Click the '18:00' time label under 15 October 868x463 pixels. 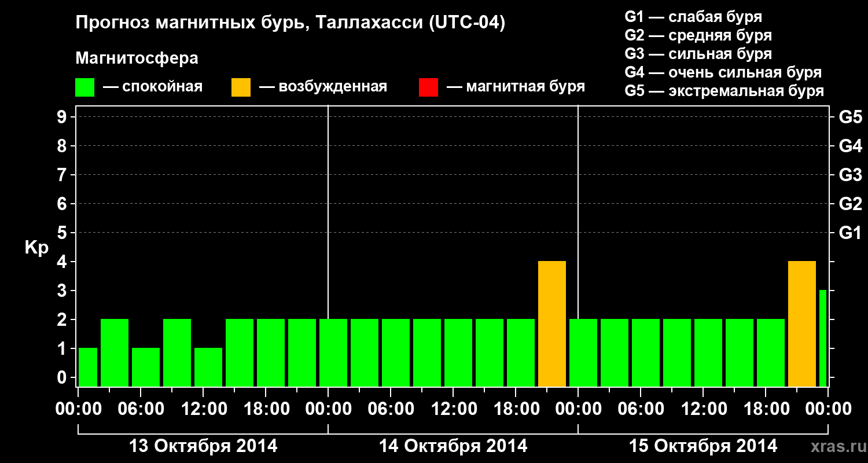[x=766, y=409]
